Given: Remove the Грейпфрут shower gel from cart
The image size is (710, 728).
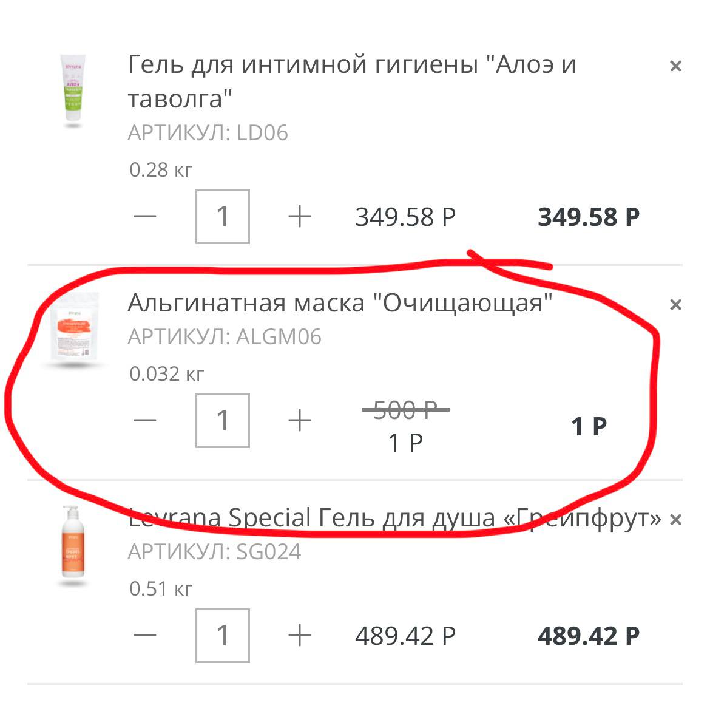Looking at the screenshot, I should (675, 520).
